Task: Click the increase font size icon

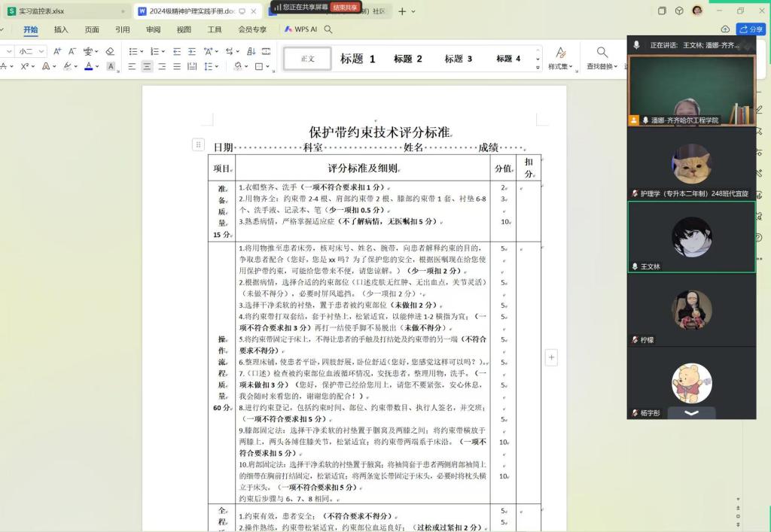Action: pos(59,51)
